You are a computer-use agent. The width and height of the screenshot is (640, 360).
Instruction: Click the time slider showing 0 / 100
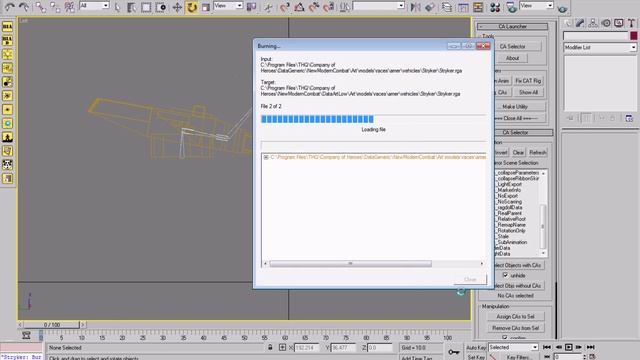pyautogui.click(x=51, y=325)
